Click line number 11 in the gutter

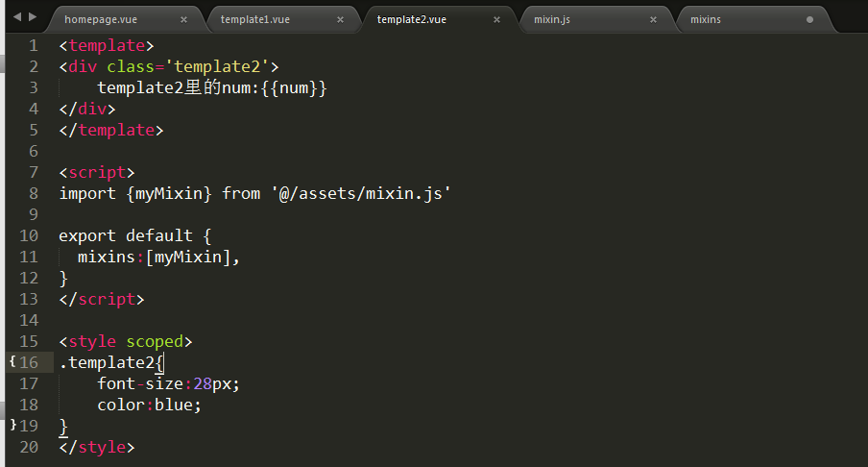(28, 257)
